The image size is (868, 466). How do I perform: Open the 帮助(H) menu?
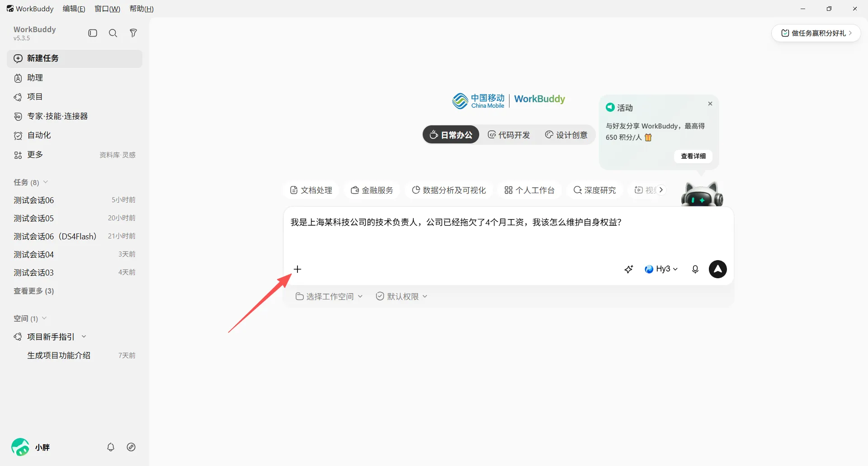[142, 9]
